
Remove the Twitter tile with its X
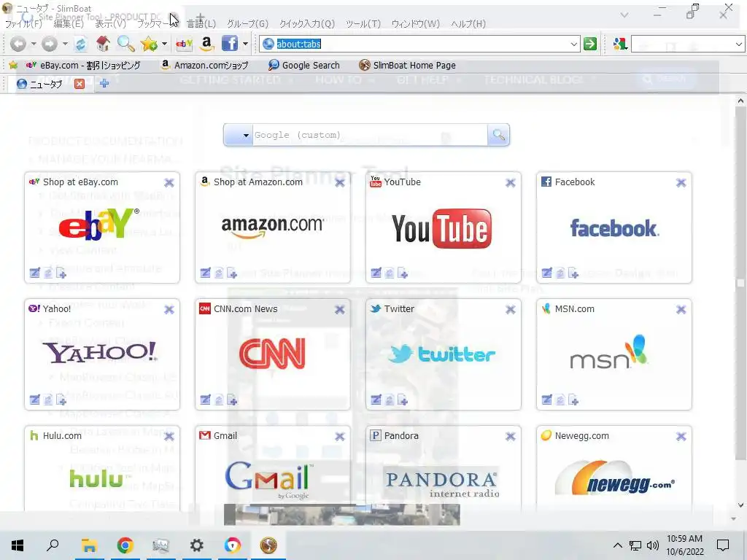click(x=511, y=310)
